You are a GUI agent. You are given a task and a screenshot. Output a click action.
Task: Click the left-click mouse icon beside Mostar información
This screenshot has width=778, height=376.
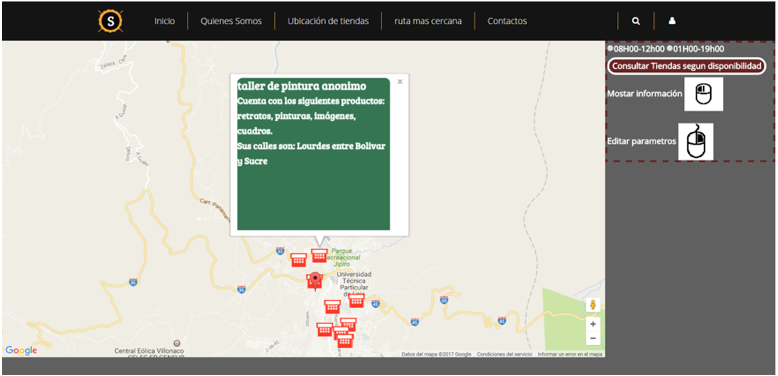coord(703,94)
